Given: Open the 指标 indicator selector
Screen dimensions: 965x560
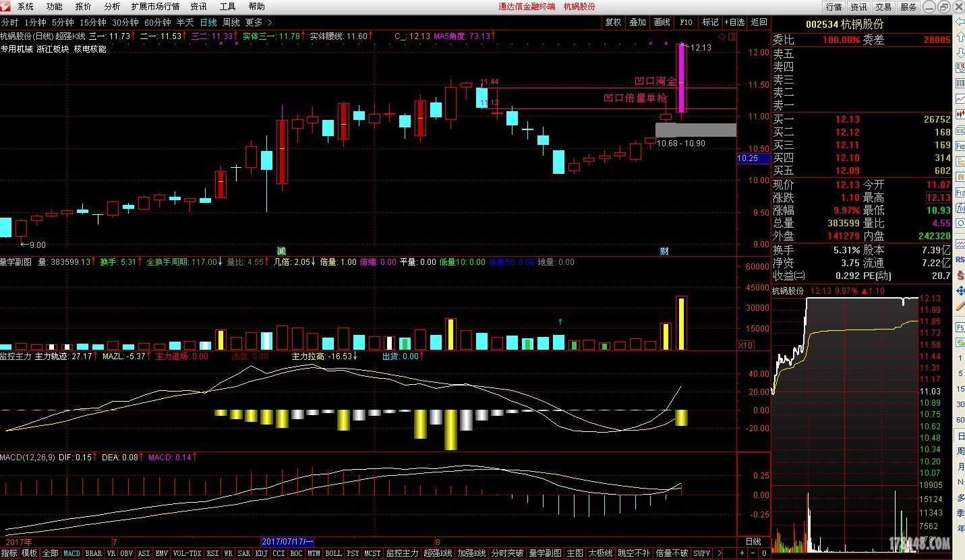Looking at the screenshot, I should pos(9,553).
